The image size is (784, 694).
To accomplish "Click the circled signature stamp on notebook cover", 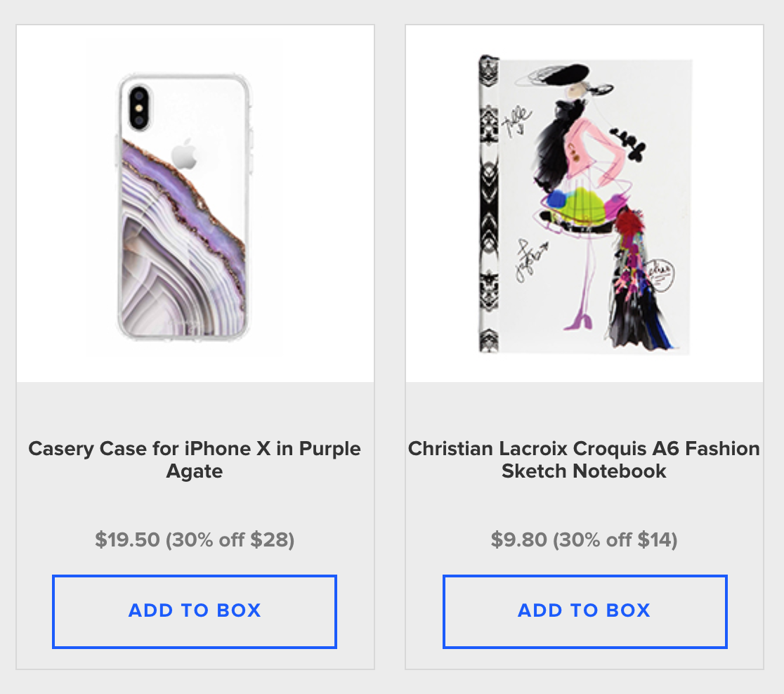I will pyautogui.click(x=660, y=275).
